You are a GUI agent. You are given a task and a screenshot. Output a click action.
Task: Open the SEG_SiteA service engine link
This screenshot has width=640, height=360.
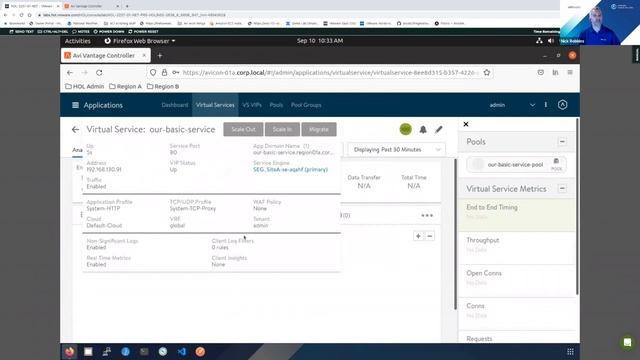[x=290, y=169]
